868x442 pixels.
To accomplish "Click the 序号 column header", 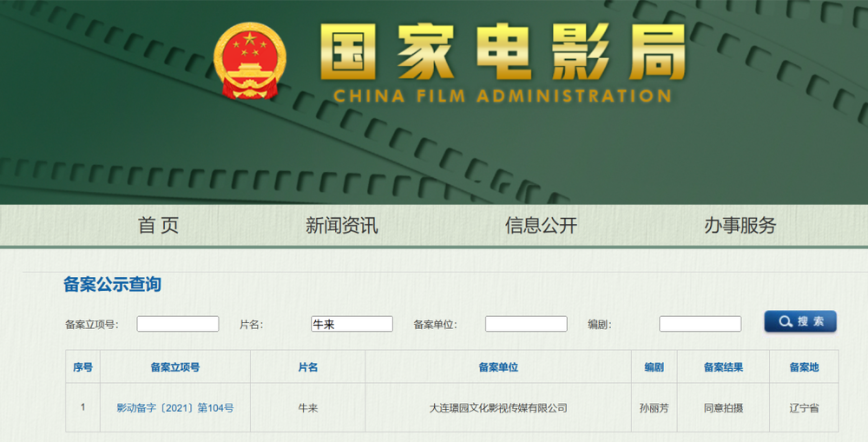I will point(83,367).
